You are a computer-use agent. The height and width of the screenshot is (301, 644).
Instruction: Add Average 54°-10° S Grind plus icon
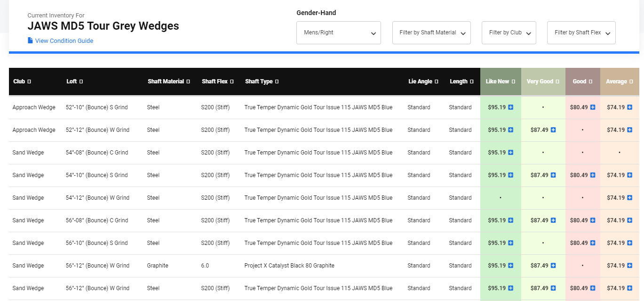tap(629, 175)
